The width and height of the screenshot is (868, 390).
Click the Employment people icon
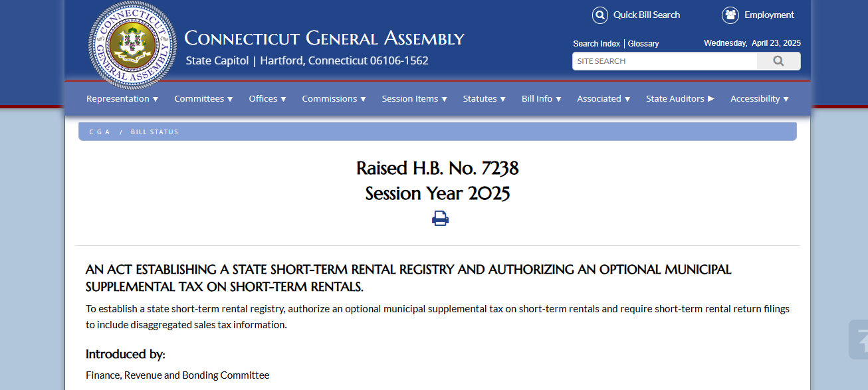730,15
